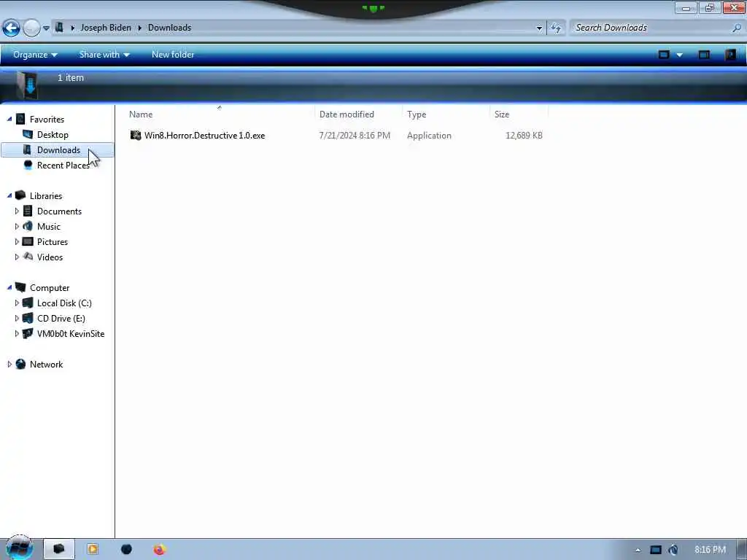Open the address bar history dropdown
The height and width of the screenshot is (560, 747).
[539, 28]
